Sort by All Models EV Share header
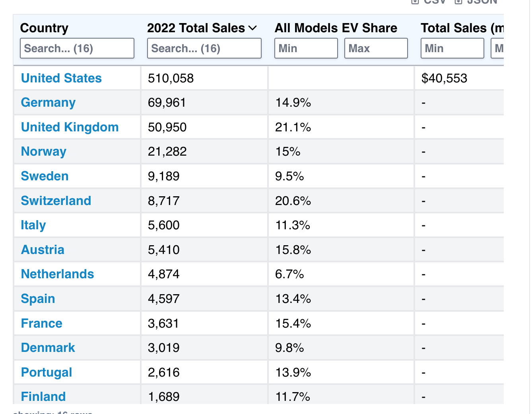Image resolution: width=532 pixels, height=414 pixels. [336, 28]
